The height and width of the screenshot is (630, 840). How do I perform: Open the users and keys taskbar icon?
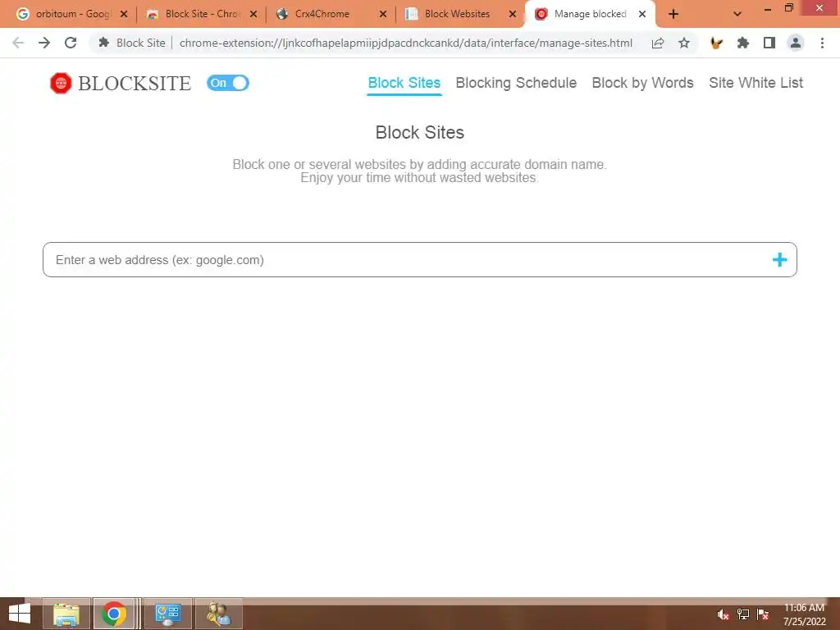(x=218, y=614)
